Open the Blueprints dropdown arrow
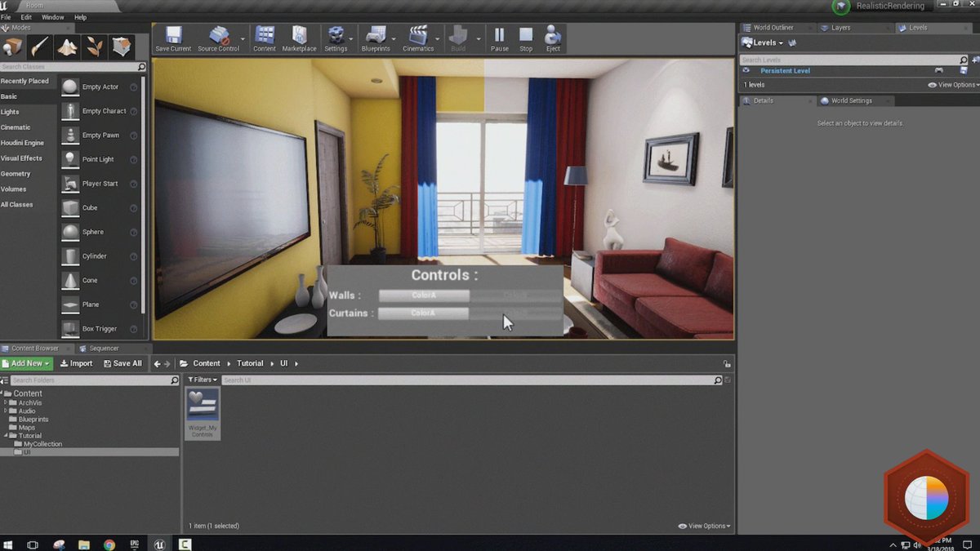Image resolution: width=980 pixels, height=551 pixels. pyautogui.click(x=394, y=39)
